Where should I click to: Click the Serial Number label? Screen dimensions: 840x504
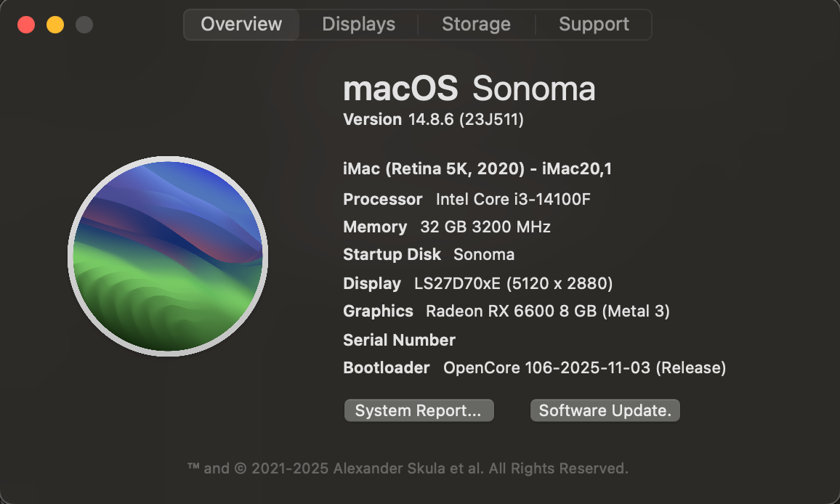click(399, 340)
